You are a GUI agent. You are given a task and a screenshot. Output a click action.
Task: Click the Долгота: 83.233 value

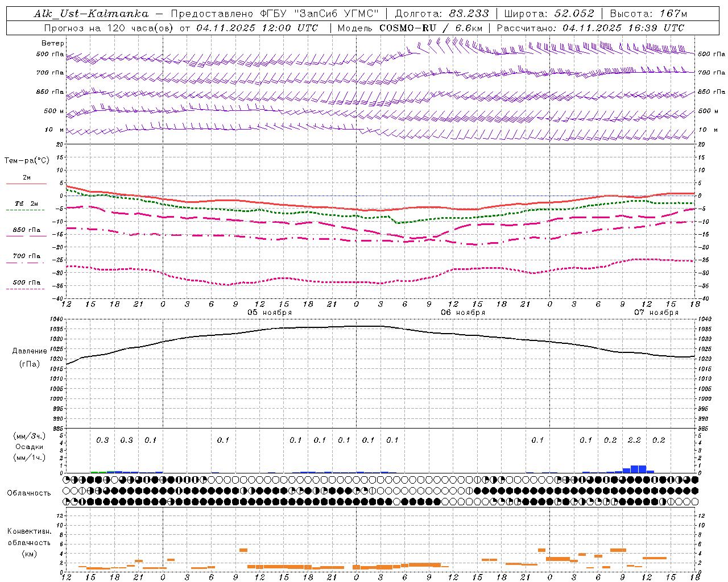(442, 14)
